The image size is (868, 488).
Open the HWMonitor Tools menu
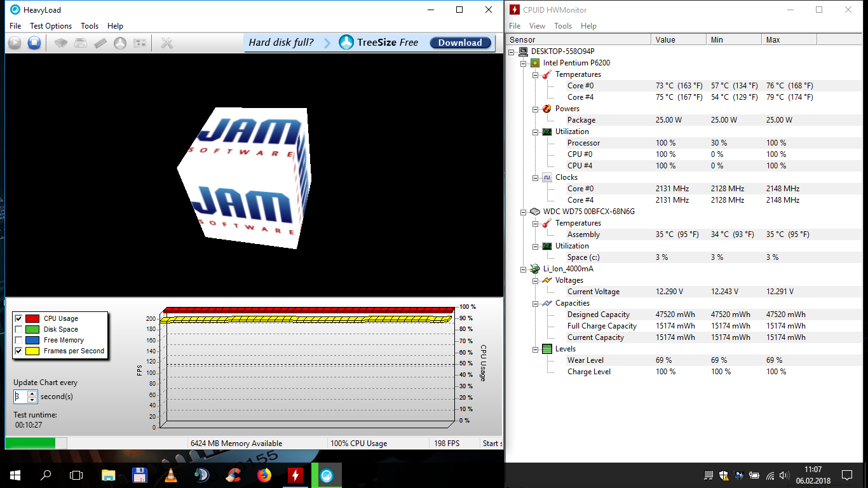pyautogui.click(x=563, y=26)
